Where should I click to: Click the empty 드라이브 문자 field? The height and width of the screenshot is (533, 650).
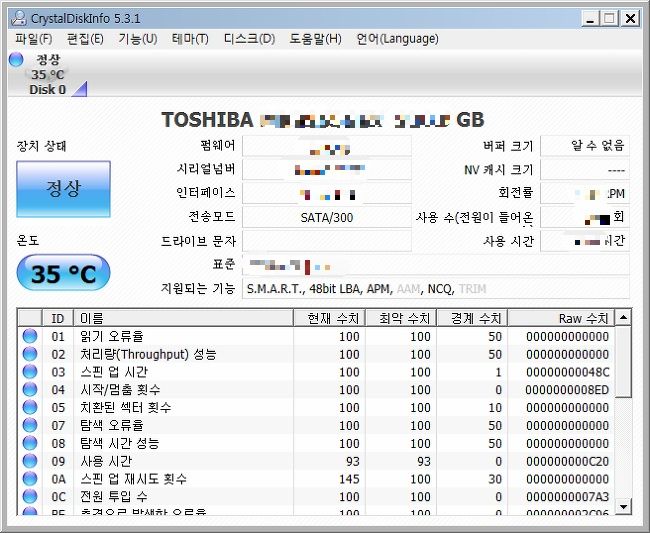pos(327,241)
